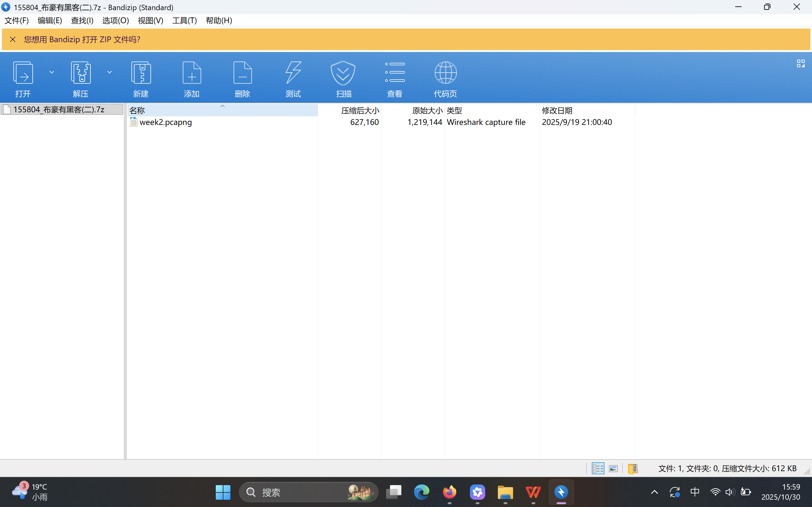Run the 测试 (Test) archive tool
The width and height of the screenshot is (812, 507).
point(293,72)
